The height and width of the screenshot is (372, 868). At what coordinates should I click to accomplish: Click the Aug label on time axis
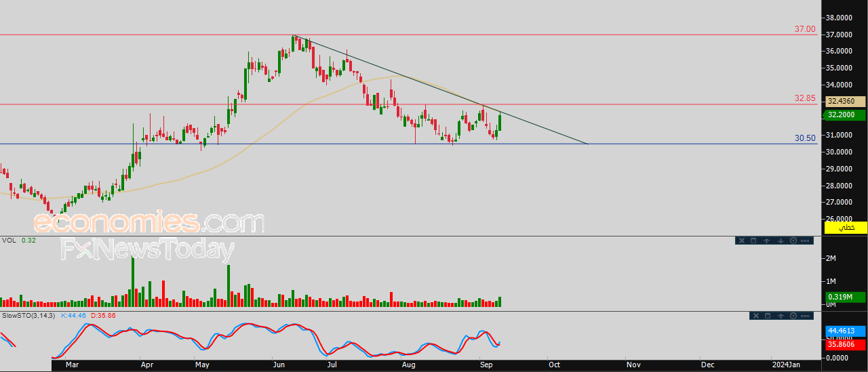pyautogui.click(x=409, y=365)
